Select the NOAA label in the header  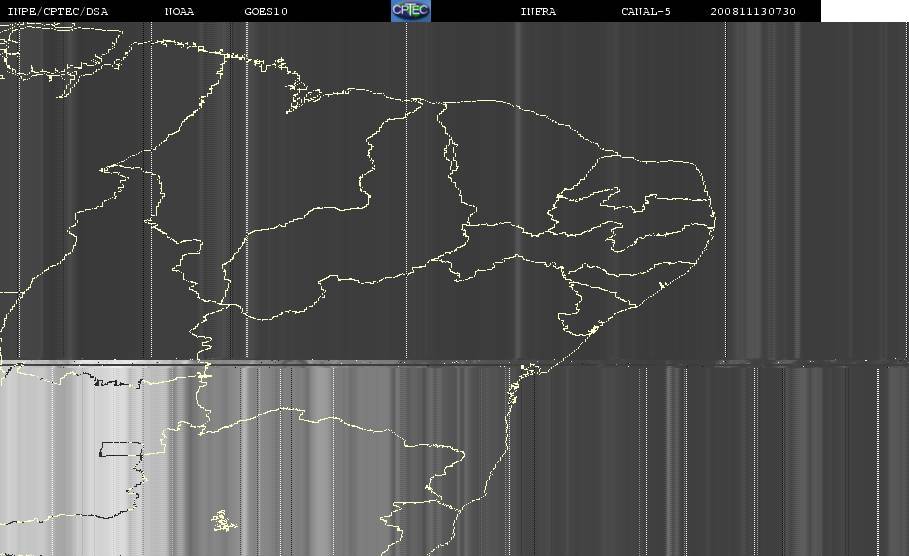pos(179,11)
